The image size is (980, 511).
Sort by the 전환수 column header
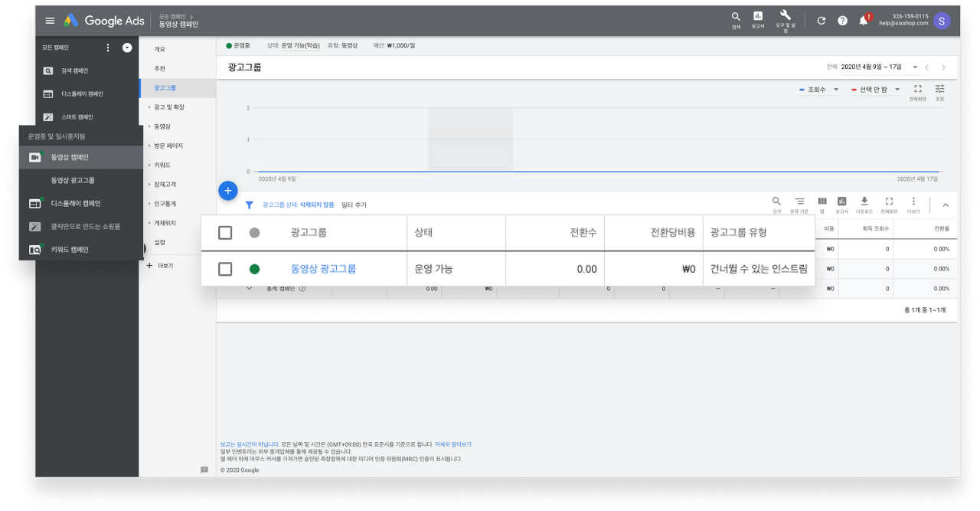(583, 232)
